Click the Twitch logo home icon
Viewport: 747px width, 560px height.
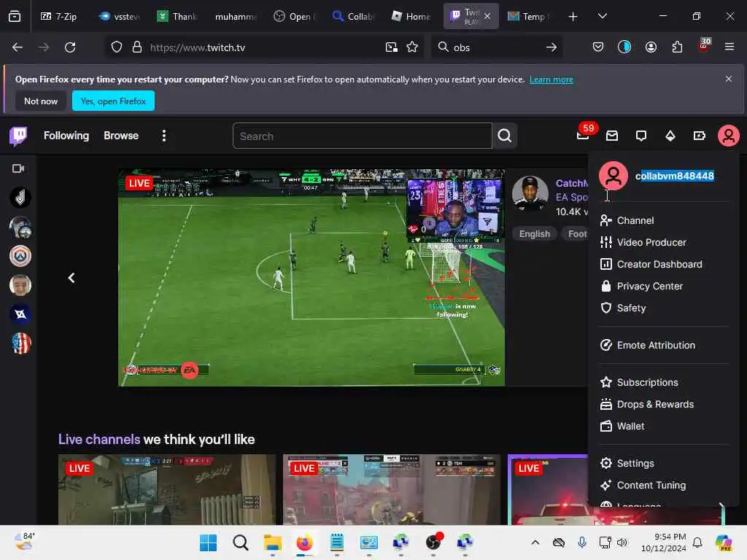click(x=18, y=136)
